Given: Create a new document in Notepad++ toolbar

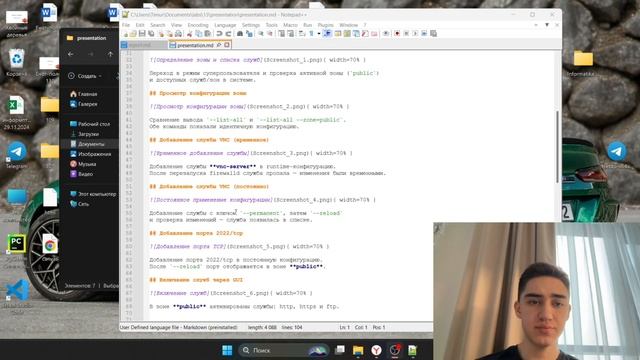Looking at the screenshot, I should 125,33.
